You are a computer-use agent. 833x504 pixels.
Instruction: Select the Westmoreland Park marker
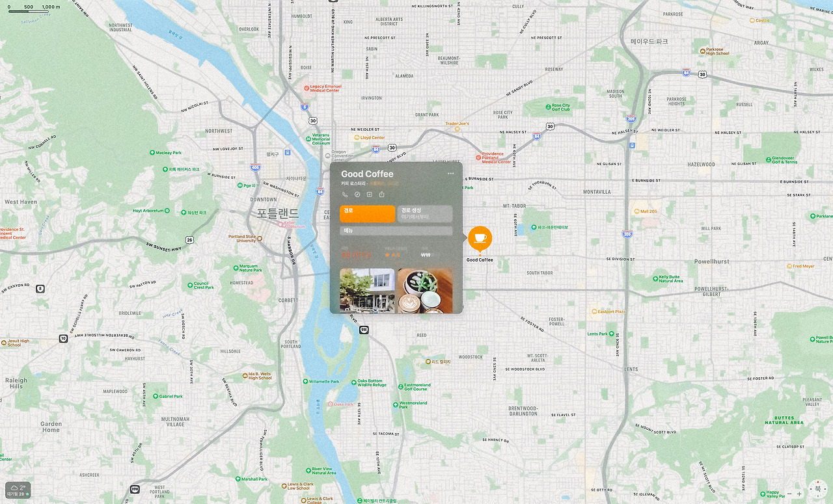(x=395, y=404)
